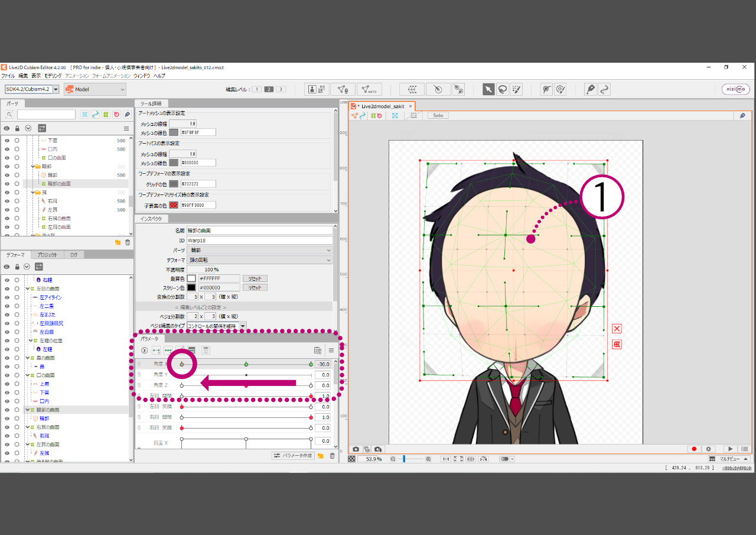Screen dimensions: 756x535
Task: Open the ファイル menu
Action: [8, 76]
